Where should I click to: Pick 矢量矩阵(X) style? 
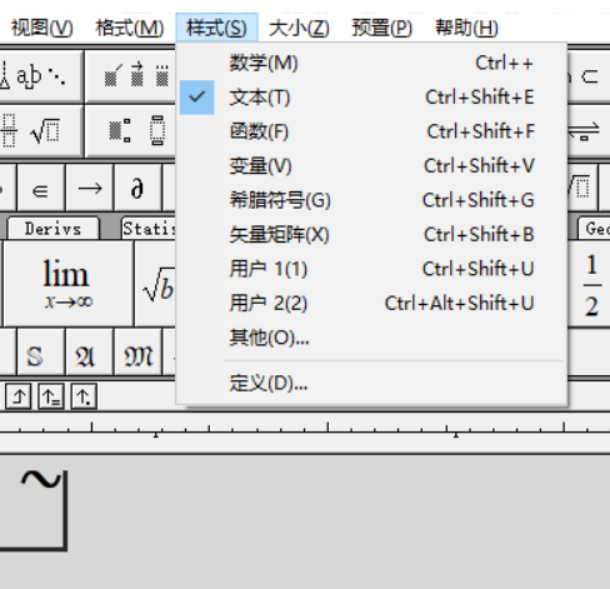click(372, 234)
